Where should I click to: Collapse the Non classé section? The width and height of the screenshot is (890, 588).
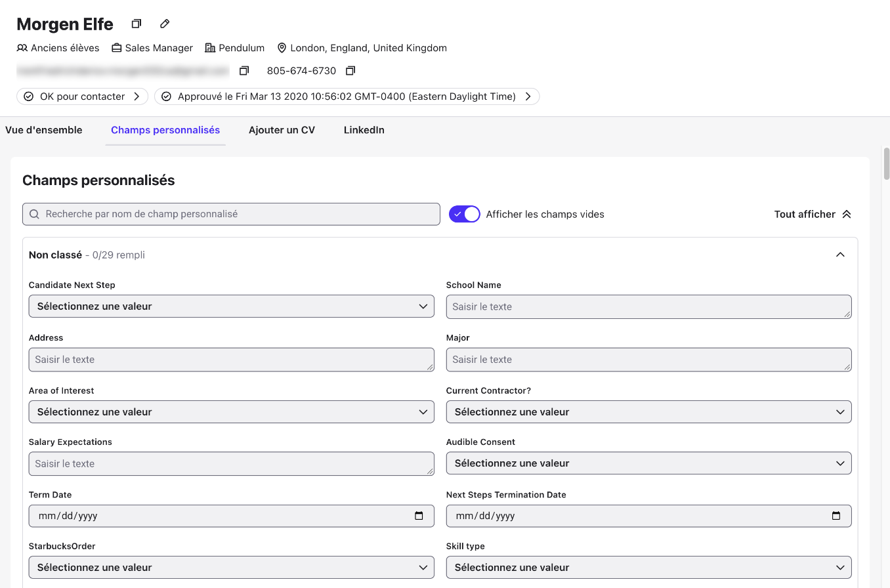point(840,255)
